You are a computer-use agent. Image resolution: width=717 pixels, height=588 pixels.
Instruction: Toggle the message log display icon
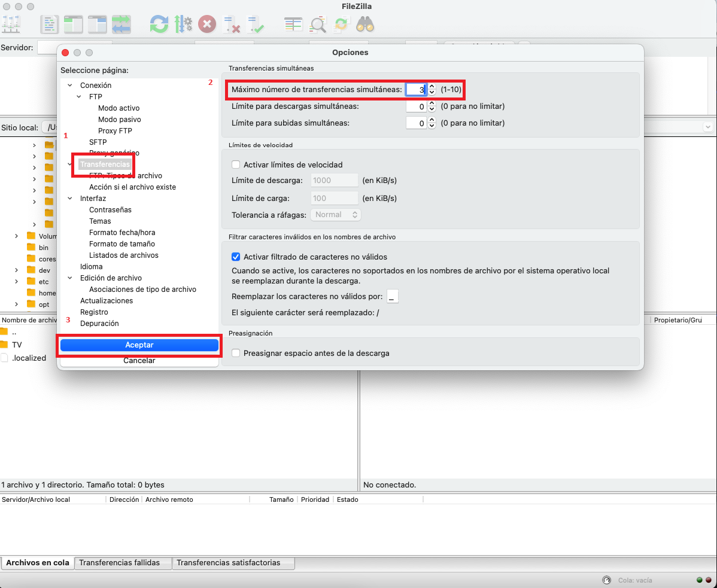tap(50, 24)
